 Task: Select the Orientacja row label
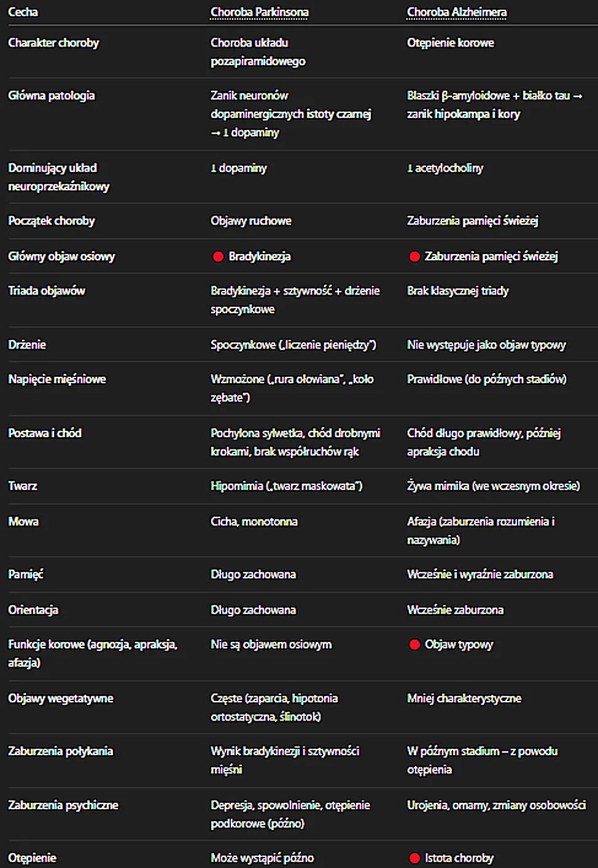(x=33, y=610)
